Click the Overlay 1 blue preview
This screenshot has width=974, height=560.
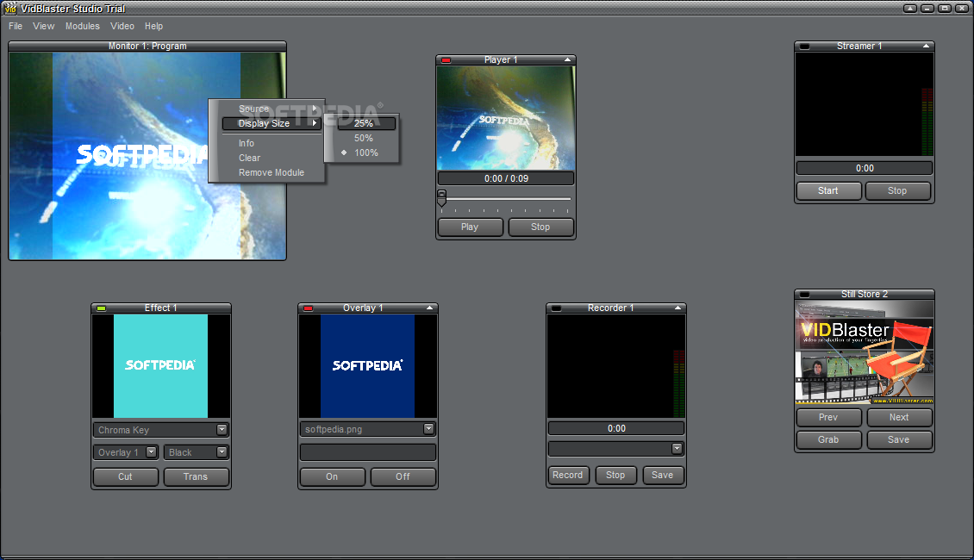tap(368, 365)
